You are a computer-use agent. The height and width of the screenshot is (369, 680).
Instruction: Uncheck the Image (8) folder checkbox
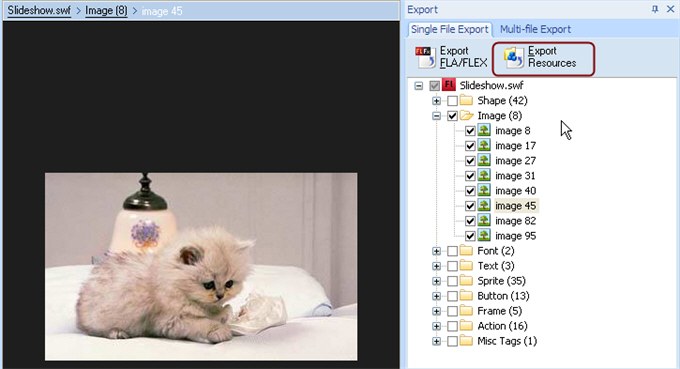pyautogui.click(x=452, y=116)
